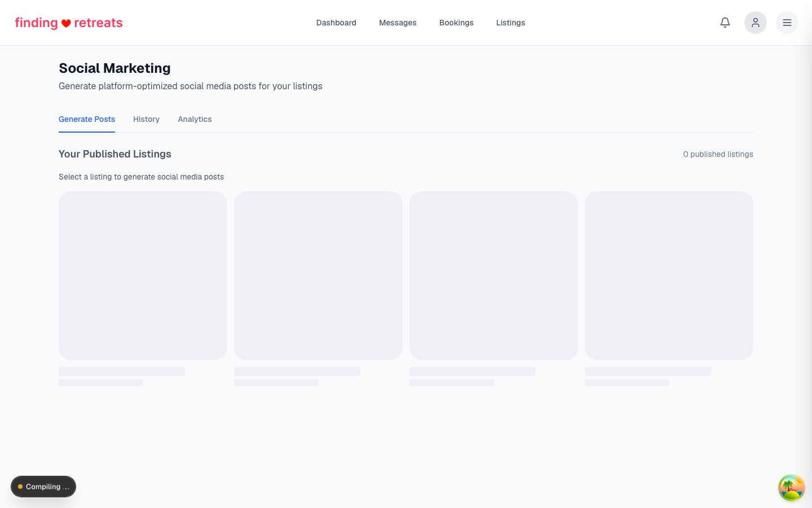Open Messages in navigation
This screenshot has width=812, height=508.
[398, 23]
